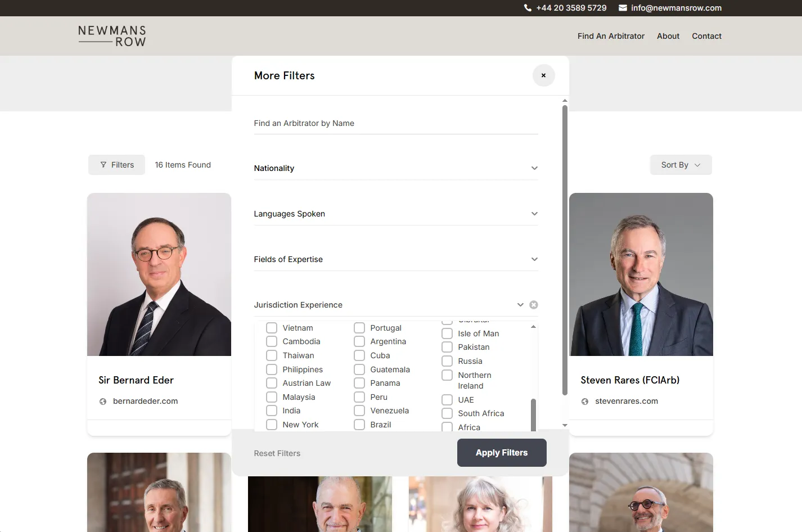This screenshot has width=802, height=532.
Task: Expand the Languages Spoken filter
Action: point(396,214)
